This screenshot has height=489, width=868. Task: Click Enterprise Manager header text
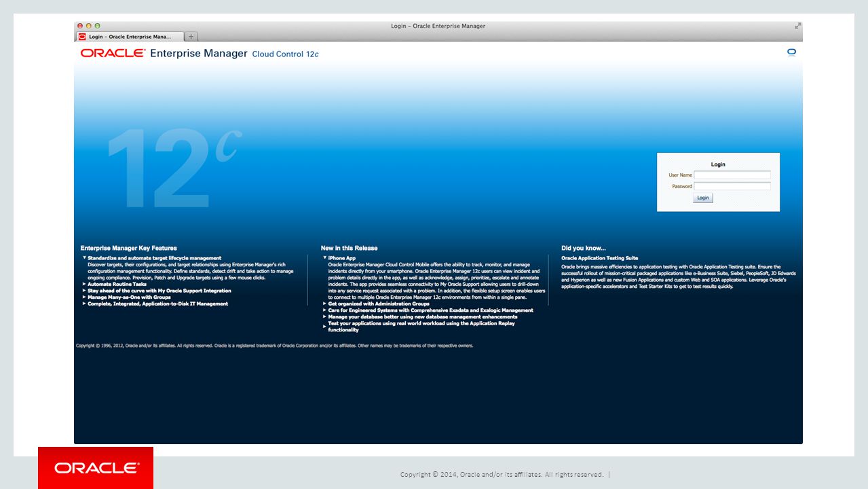(199, 53)
